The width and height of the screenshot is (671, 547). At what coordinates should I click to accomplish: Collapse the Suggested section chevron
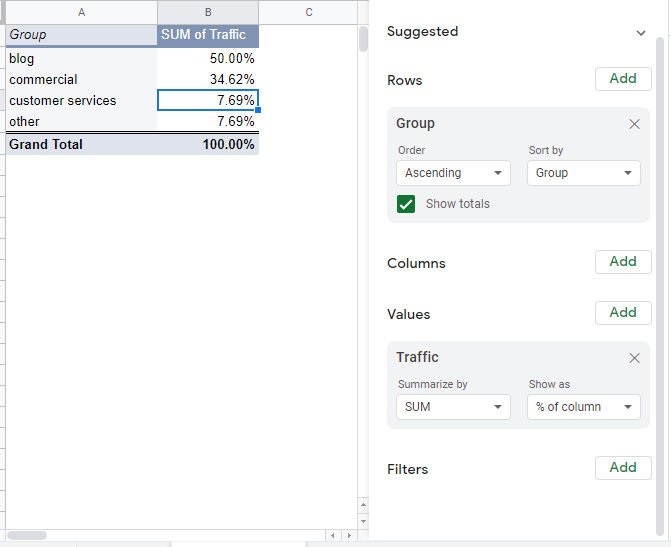(x=641, y=33)
